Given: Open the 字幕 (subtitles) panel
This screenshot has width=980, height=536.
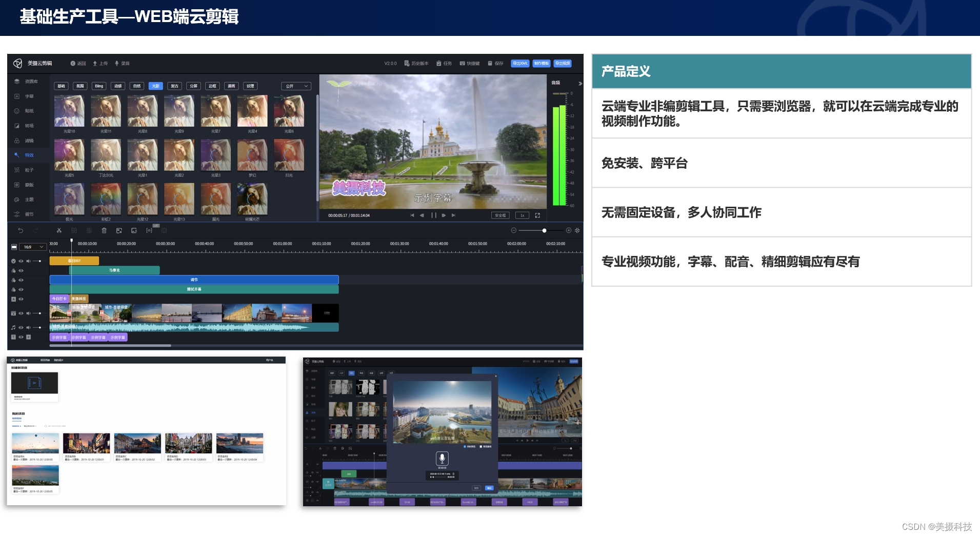Looking at the screenshot, I should click(29, 96).
